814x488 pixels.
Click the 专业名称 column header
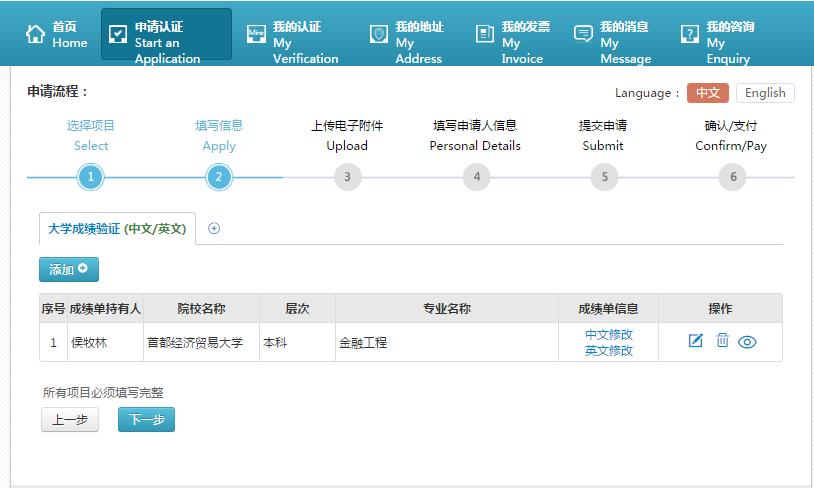click(x=447, y=308)
